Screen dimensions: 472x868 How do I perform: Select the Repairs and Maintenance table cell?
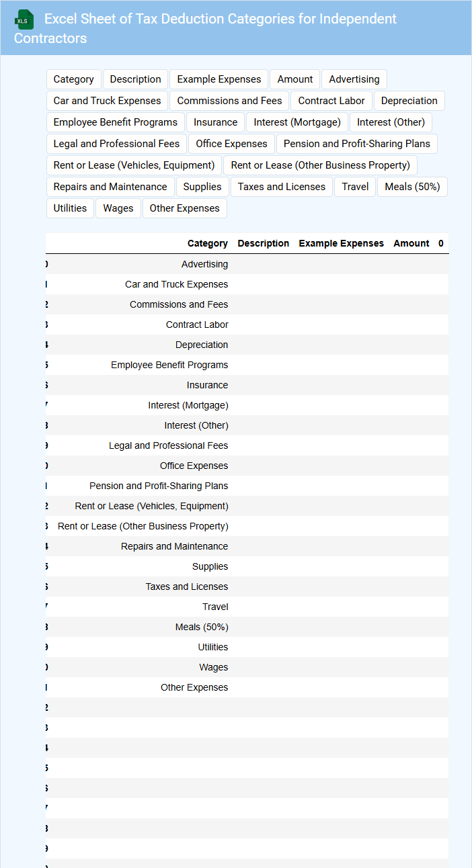(x=175, y=546)
